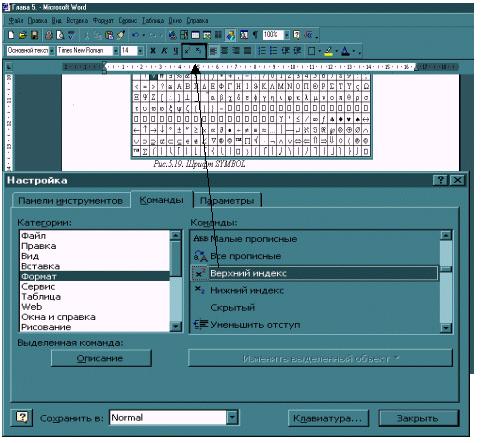The image size is (481, 443).
Task: Open the font size 14 dropdown
Action: tap(140, 51)
